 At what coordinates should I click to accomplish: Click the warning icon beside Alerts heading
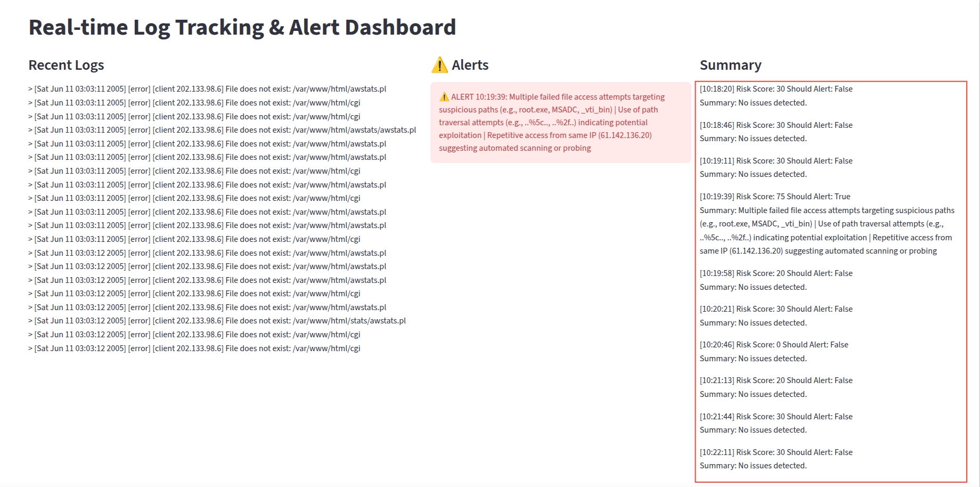tap(439, 65)
